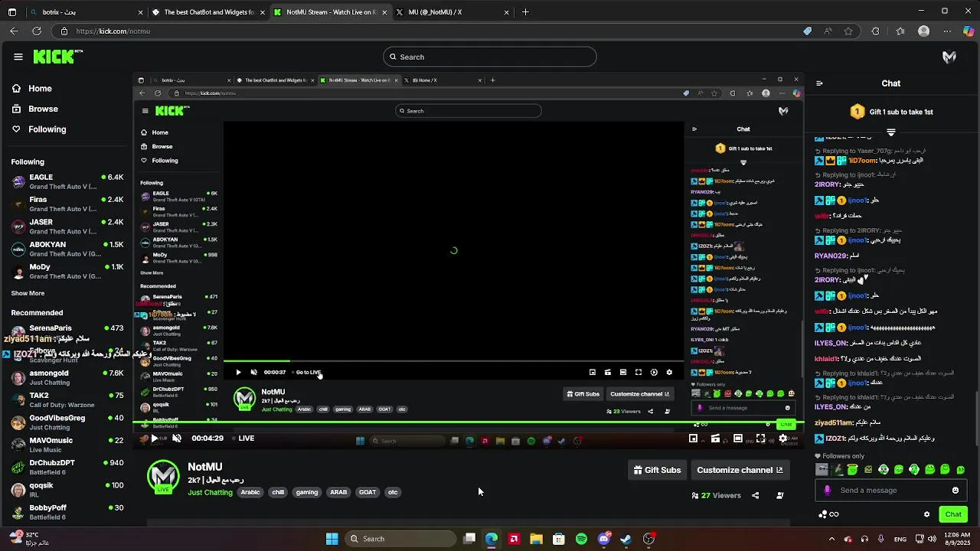
Task: Open the emoji picker in the message box
Action: click(955, 491)
